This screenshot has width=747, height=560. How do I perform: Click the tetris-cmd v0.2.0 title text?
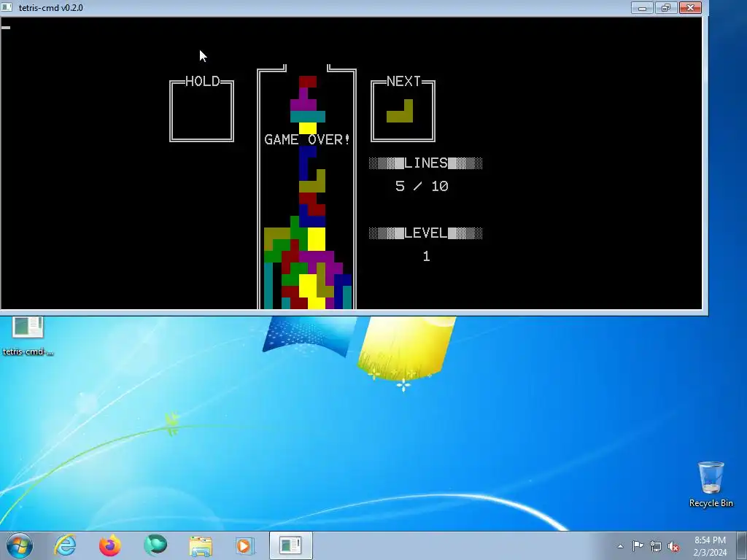click(x=51, y=7)
